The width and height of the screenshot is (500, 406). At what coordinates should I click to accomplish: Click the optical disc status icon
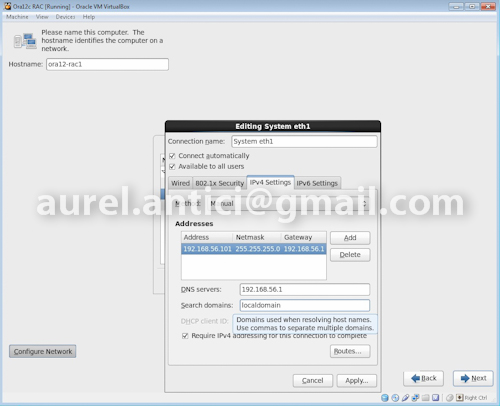(x=395, y=398)
